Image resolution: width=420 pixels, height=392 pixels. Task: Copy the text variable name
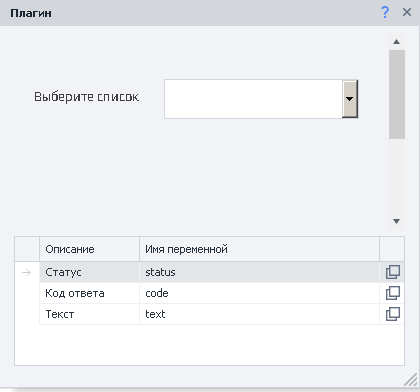pos(393,314)
